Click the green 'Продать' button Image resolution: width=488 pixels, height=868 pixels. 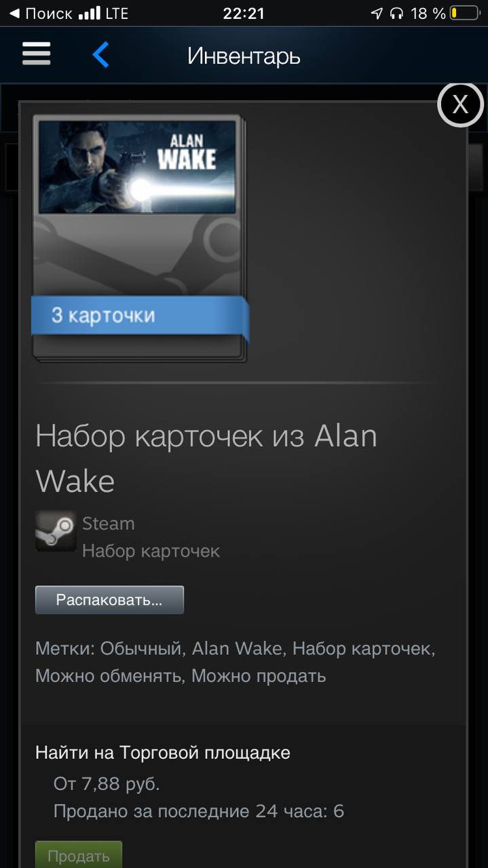(x=79, y=854)
